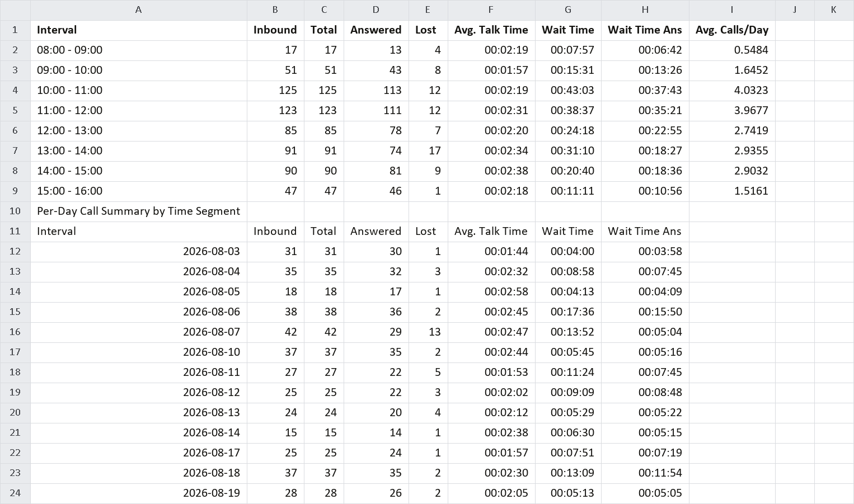Click the Avg. Calls/Day header cell
The height and width of the screenshot is (504, 854).
pos(732,30)
